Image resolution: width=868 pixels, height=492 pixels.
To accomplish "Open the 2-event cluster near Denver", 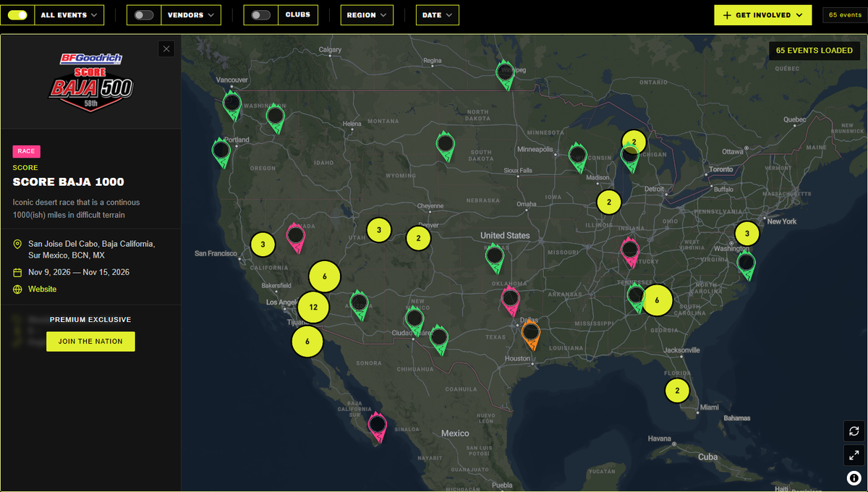I will click(418, 238).
